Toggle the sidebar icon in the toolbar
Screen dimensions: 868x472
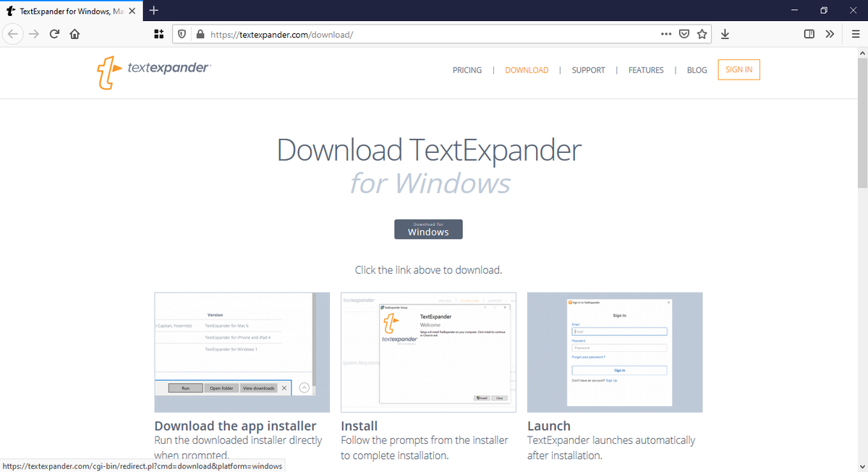pos(809,34)
